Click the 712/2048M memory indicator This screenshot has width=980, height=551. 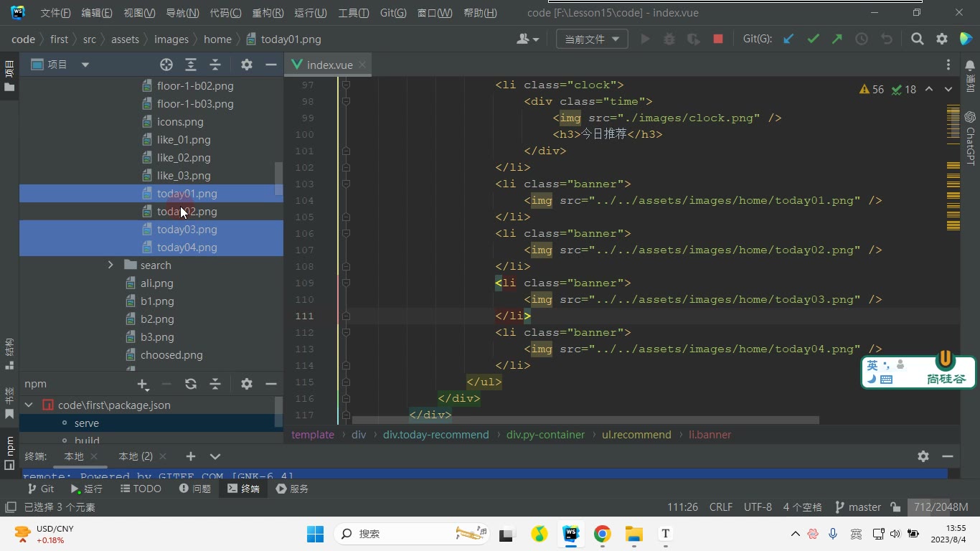pyautogui.click(x=941, y=507)
